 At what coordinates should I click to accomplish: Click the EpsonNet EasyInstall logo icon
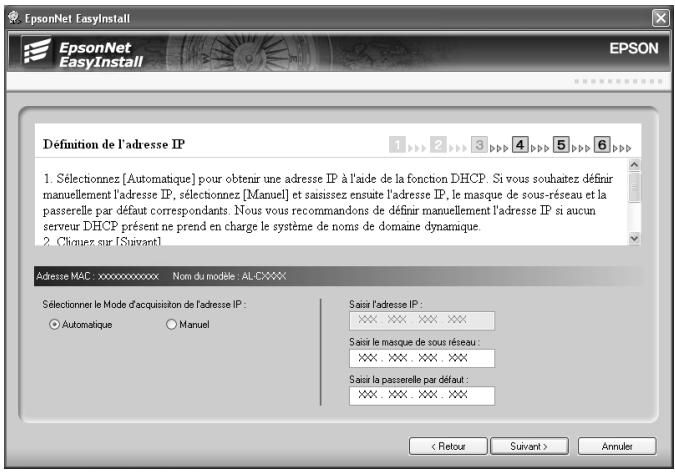pos(37,51)
